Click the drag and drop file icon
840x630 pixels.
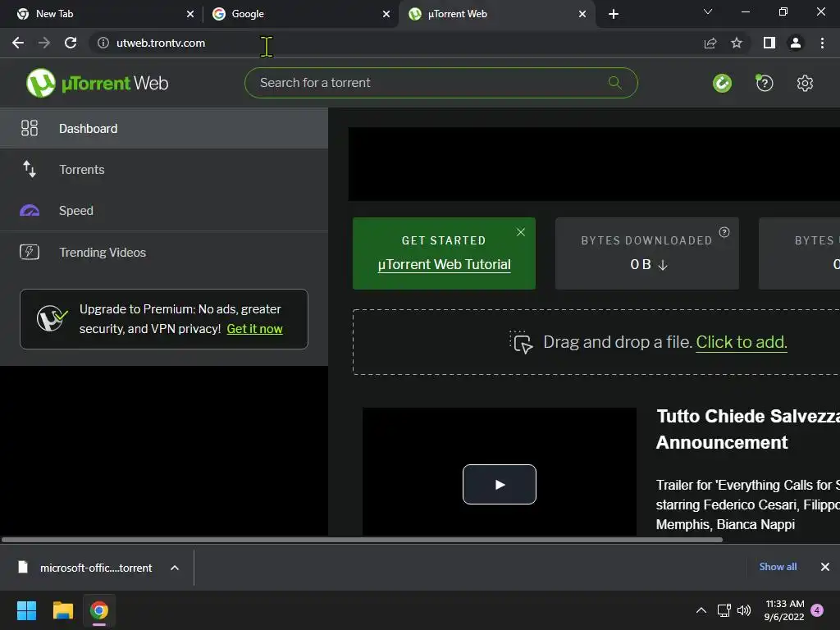[x=521, y=342]
